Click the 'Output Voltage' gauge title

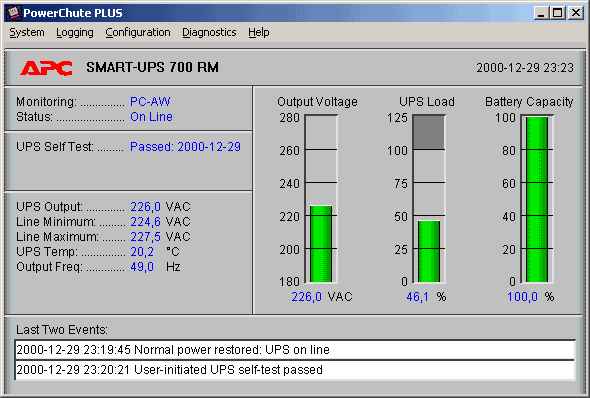(x=317, y=102)
